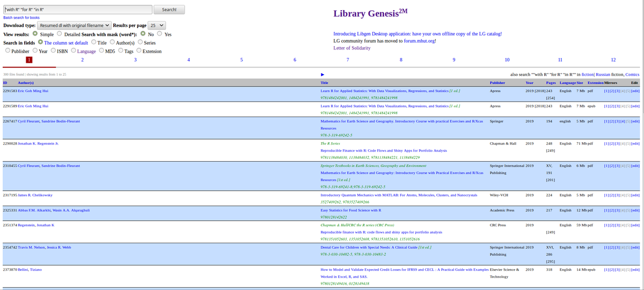The width and height of the screenshot is (644, 290).
Task: Open the IFRS9 and CECL credit losses title
Action: (405, 272)
